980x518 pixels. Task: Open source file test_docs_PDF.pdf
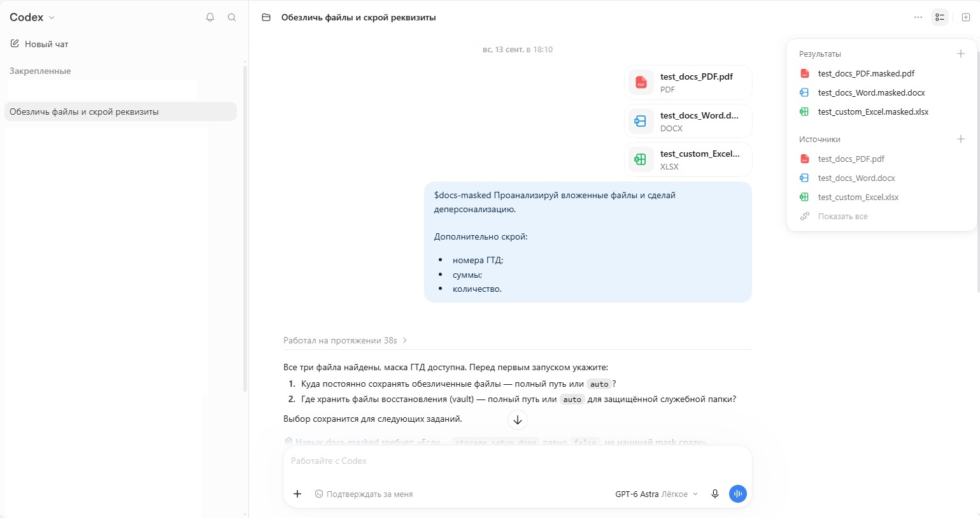click(x=851, y=159)
